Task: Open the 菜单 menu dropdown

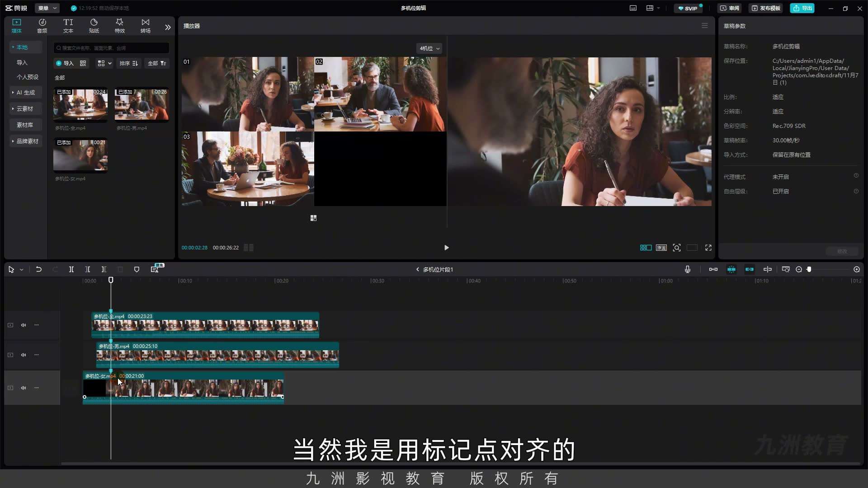Action: [47, 8]
